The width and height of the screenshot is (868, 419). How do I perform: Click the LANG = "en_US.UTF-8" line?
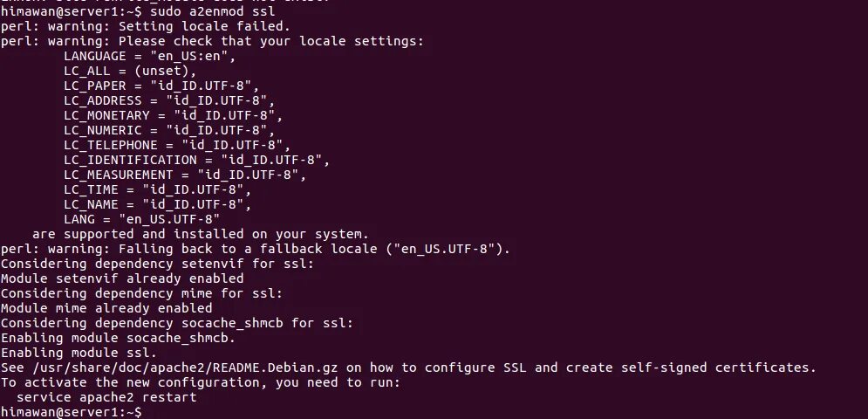tap(141, 219)
